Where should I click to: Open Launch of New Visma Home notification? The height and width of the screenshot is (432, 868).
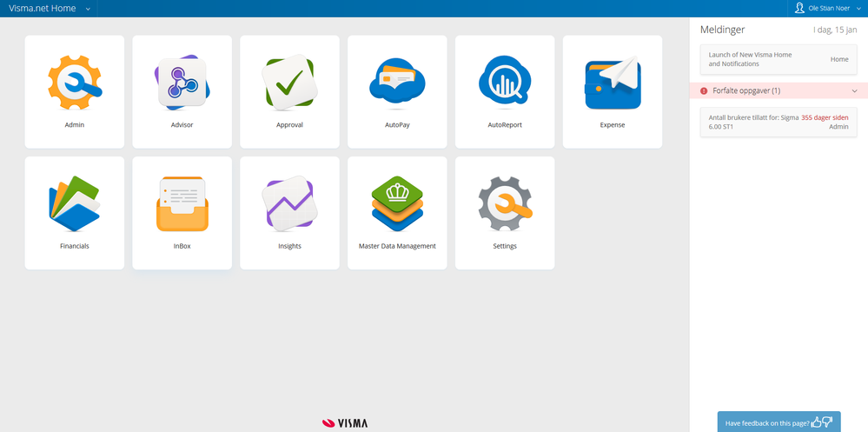click(x=779, y=59)
